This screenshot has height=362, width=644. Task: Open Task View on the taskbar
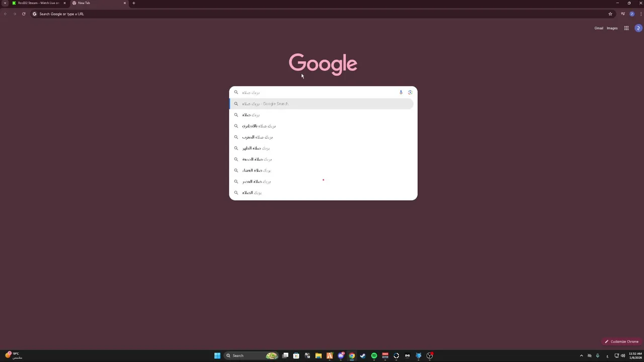click(285, 356)
